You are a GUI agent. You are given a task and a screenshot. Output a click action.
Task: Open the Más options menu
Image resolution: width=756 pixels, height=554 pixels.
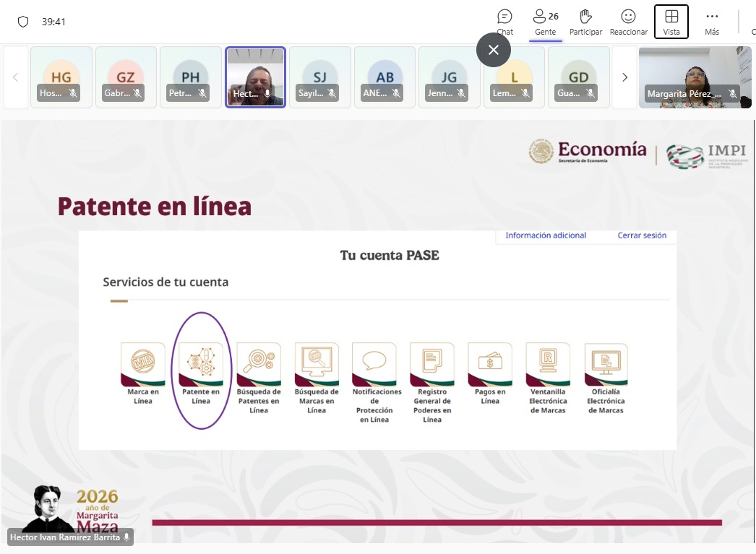point(712,22)
